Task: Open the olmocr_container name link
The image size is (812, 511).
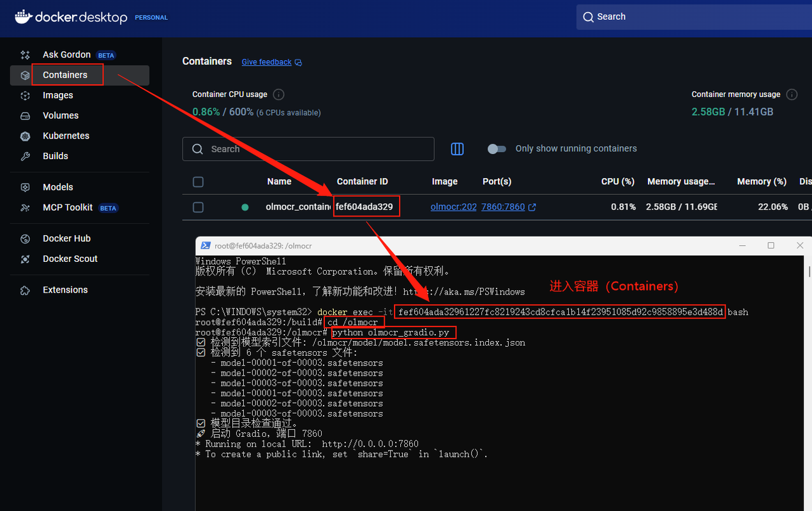Action: (297, 207)
